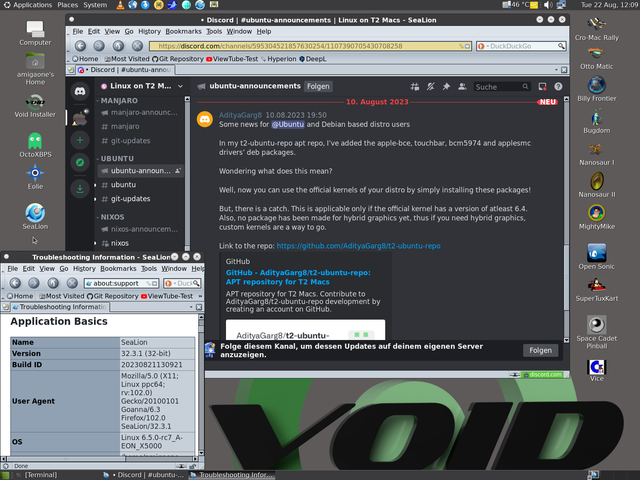Open the Places menu in top panel
640x480 pixels.
click(x=67, y=5)
